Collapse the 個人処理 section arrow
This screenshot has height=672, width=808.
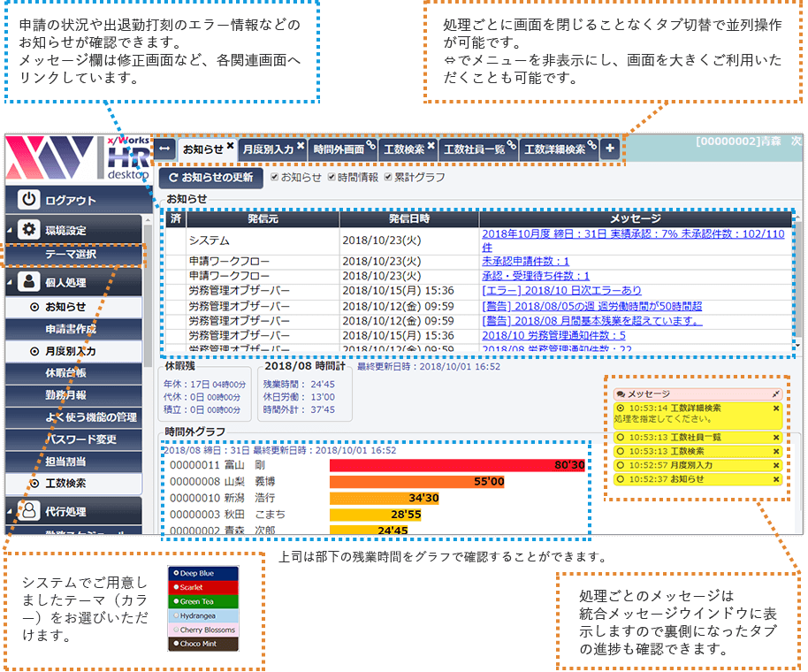tap(10, 283)
